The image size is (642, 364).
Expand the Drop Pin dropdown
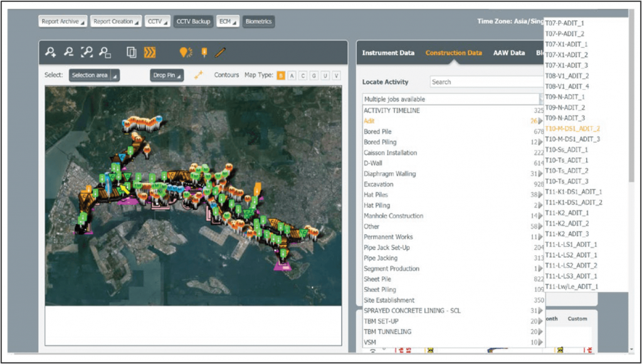[166, 75]
